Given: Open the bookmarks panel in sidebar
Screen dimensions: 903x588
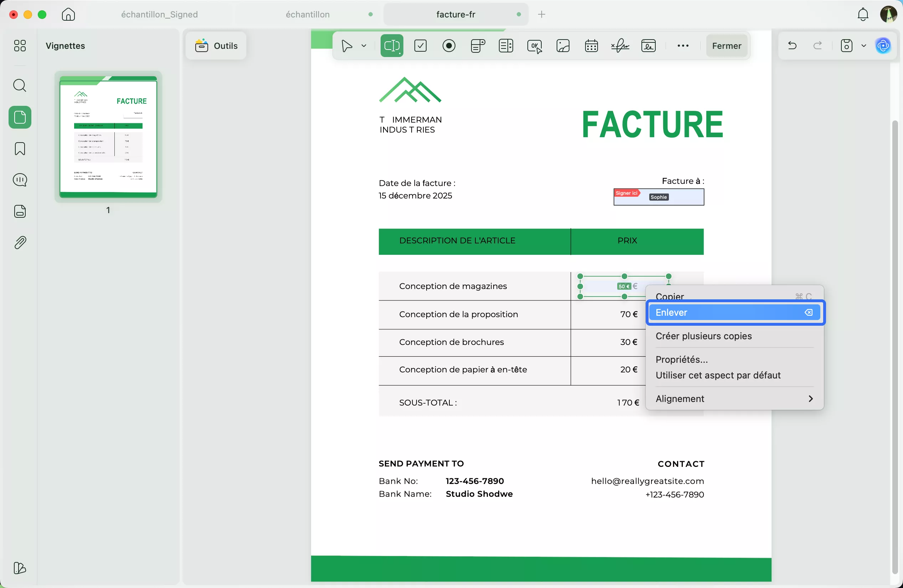Looking at the screenshot, I should coord(20,149).
